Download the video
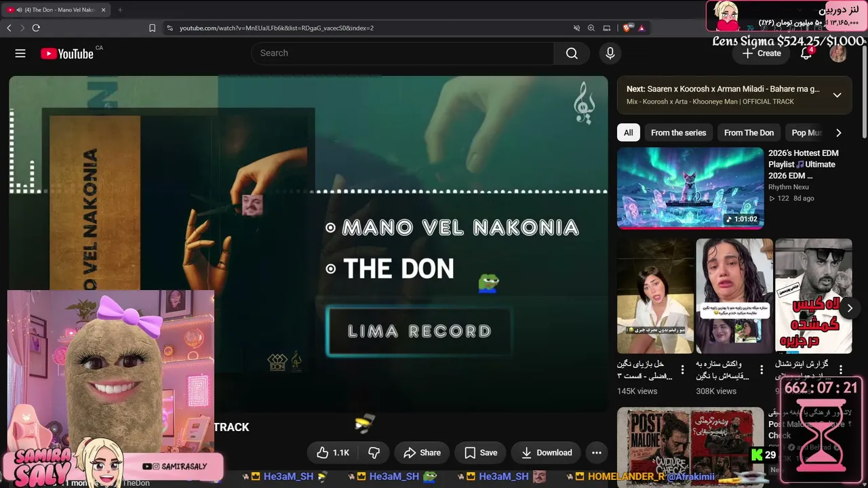This screenshot has width=868, height=488. (546, 453)
